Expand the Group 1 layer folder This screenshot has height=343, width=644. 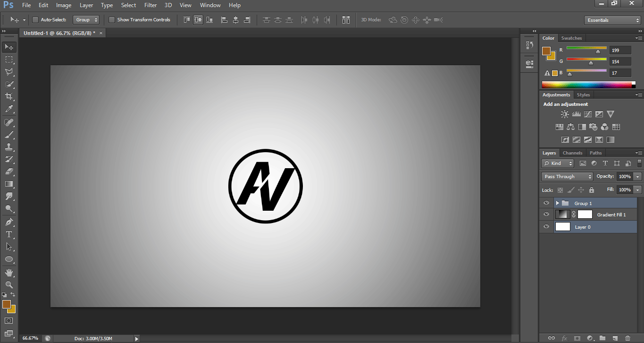pyautogui.click(x=556, y=203)
